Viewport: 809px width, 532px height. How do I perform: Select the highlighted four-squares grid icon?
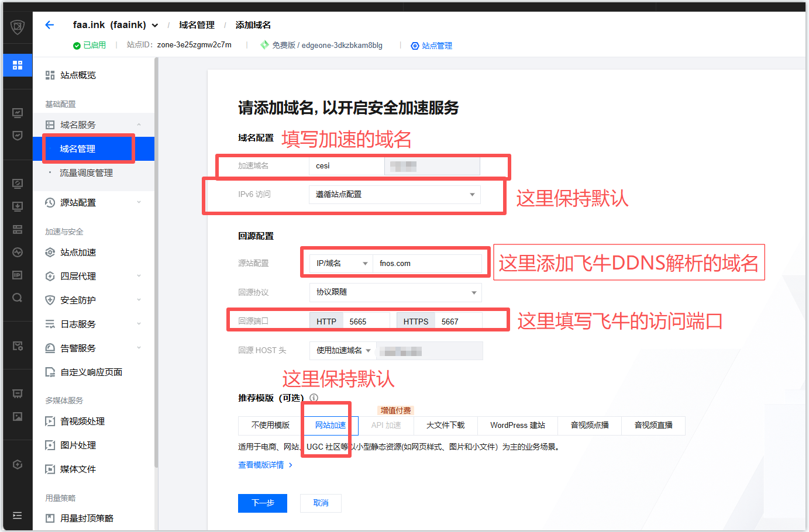click(18, 65)
